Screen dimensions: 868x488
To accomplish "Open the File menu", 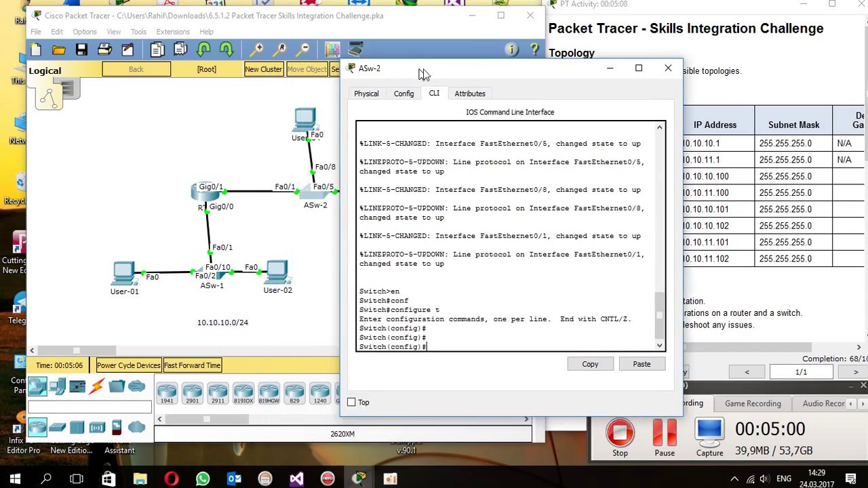I will [36, 31].
